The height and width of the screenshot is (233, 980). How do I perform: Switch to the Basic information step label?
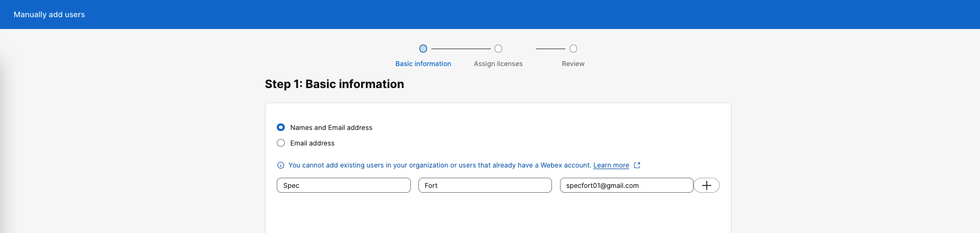pyautogui.click(x=423, y=64)
